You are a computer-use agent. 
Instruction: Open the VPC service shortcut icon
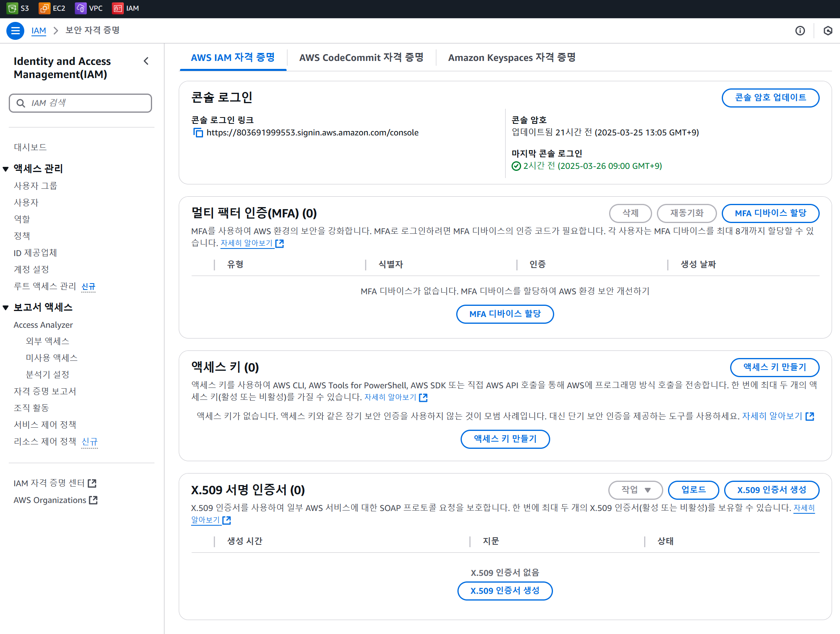81,8
